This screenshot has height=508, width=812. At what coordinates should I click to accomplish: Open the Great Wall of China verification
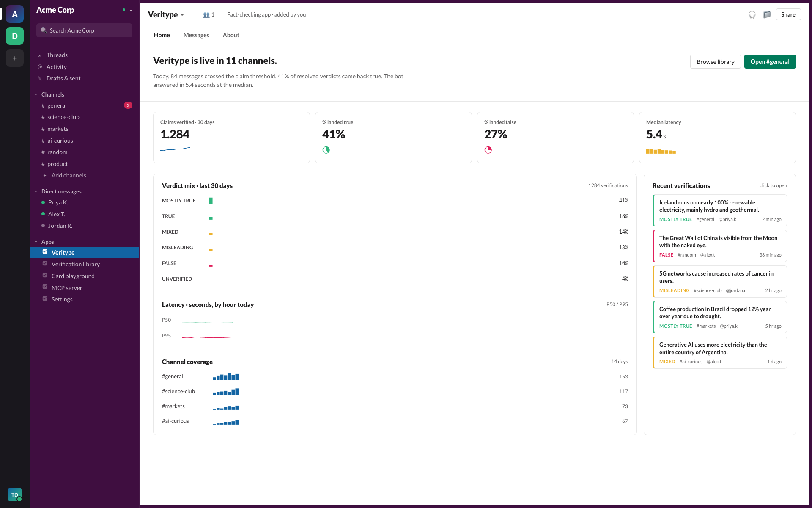pyautogui.click(x=720, y=246)
